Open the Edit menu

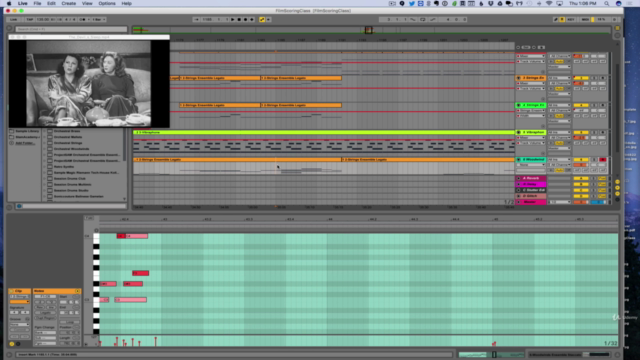51,3
